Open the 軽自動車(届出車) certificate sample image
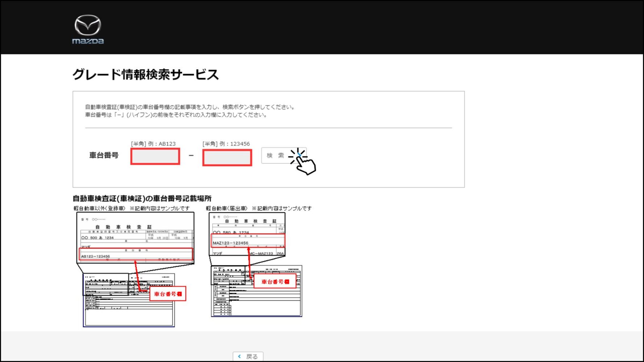 (256, 265)
